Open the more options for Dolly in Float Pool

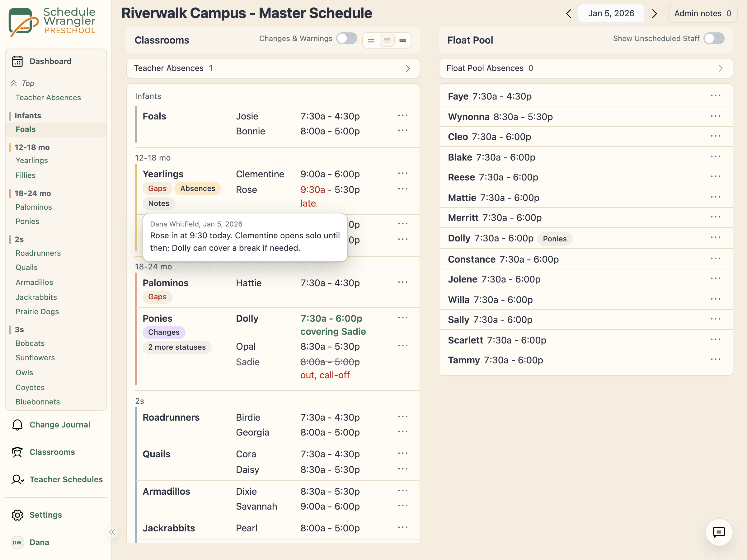[x=715, y=238]
